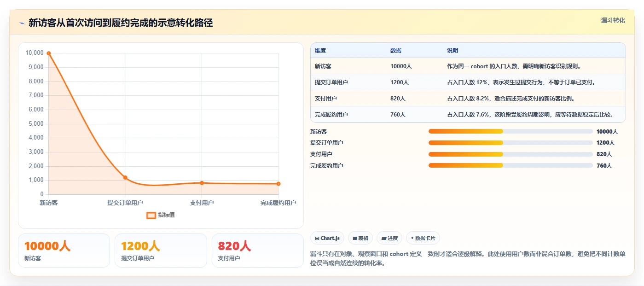This screenshot has width=644, height=286.
Task: Click the description mentioning 占入口人数 8.2%
Action: click(511, 99)
